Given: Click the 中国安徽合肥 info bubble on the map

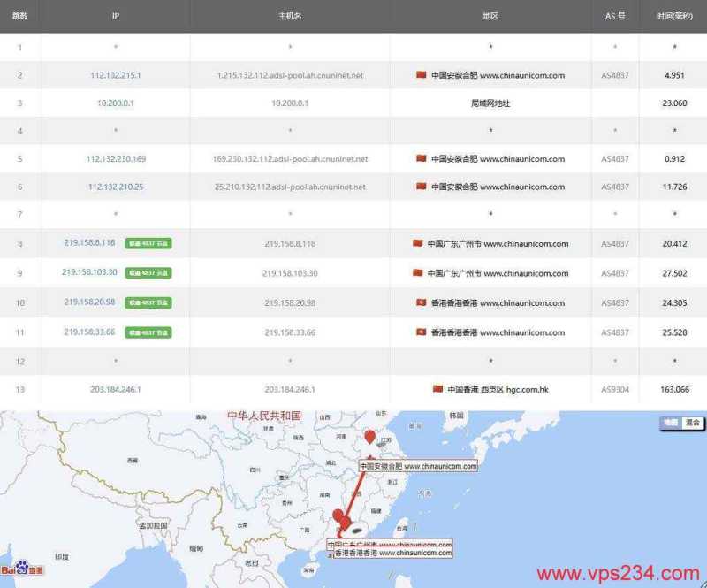Looking at the screenshot, I should click(x=416, y=463).
